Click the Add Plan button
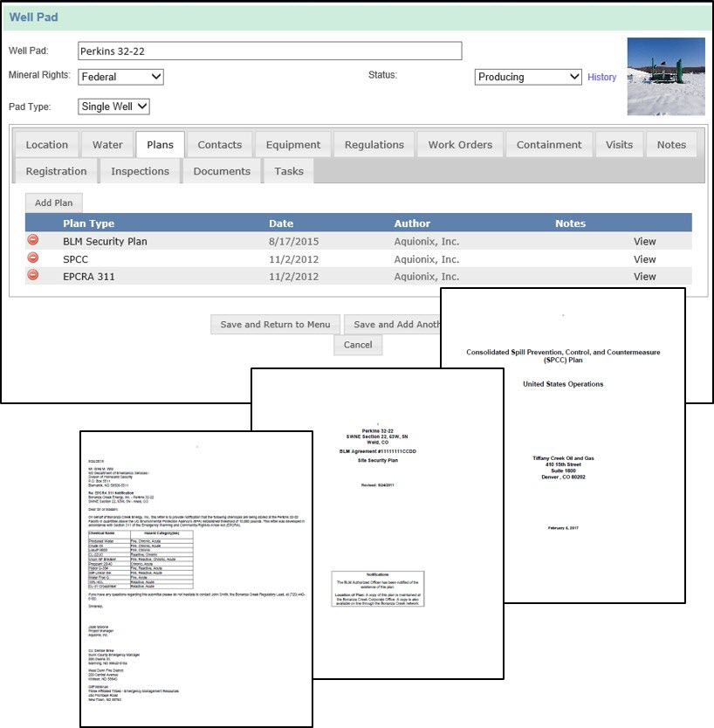The image size is (714, 728). point(54,203)
